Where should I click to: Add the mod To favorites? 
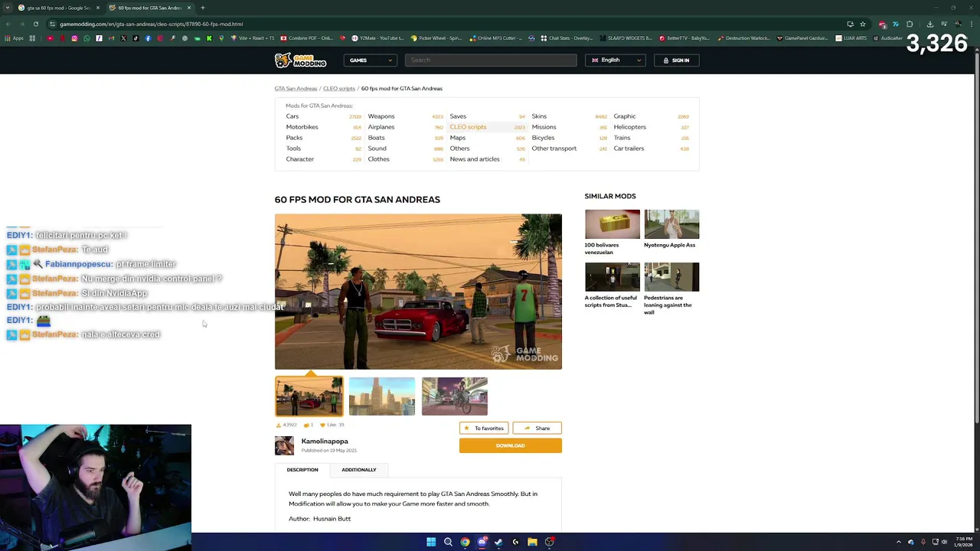(x=484, y=429)
